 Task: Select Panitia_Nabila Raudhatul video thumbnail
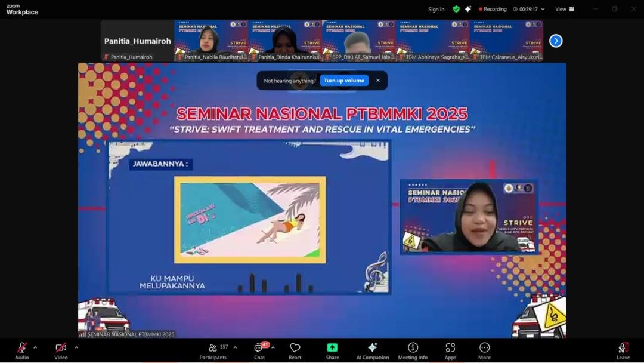coord(211,41)
